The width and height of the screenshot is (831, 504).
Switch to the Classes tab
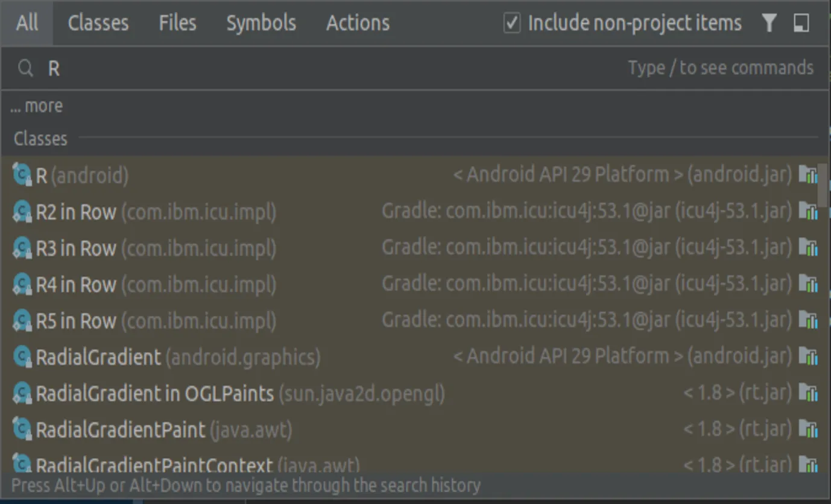coord(98,24)
